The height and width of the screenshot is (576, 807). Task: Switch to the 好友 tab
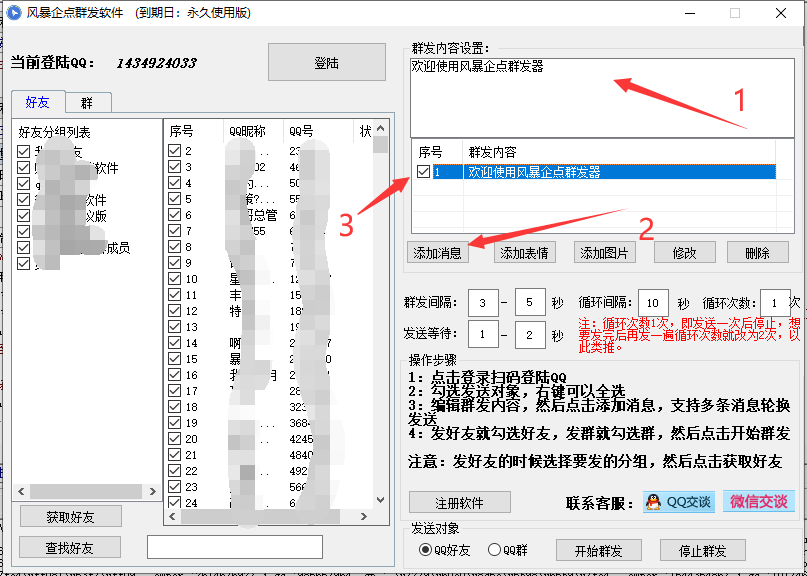(x=38, y=102)
